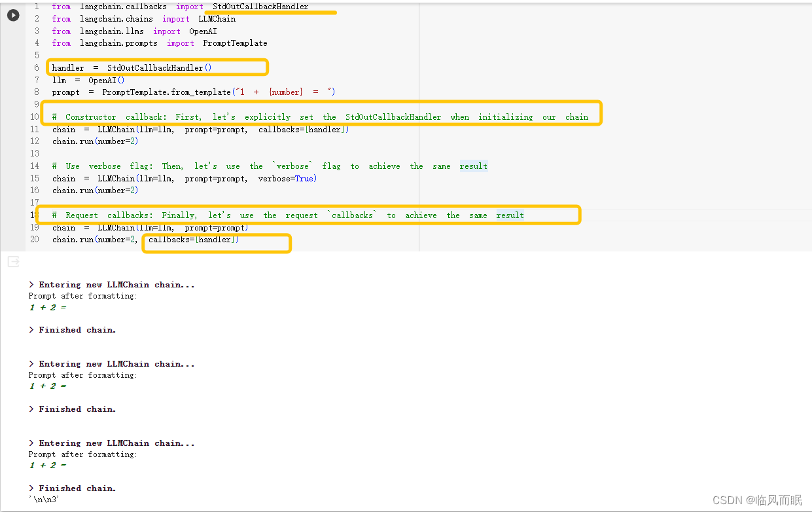This screenshot has width=812, height=512.
Task: Click the third Entering new LLMChain chain output
Action: coord(112,443)
